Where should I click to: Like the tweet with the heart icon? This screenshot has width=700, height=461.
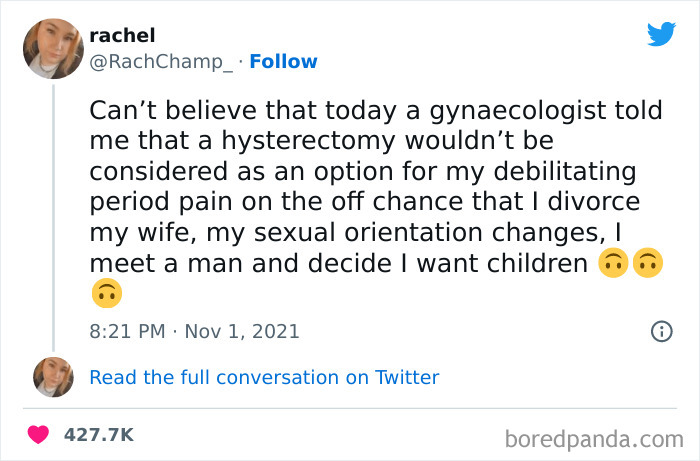tap(39, 435)
